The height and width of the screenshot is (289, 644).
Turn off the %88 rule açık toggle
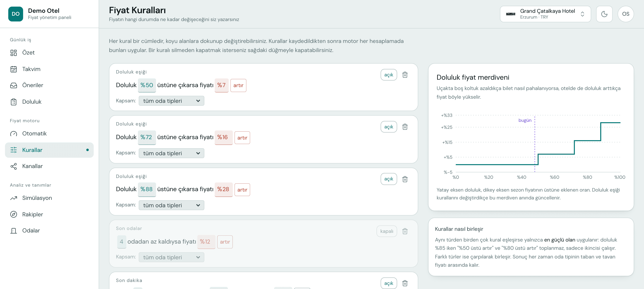click(x=388, y=179)
